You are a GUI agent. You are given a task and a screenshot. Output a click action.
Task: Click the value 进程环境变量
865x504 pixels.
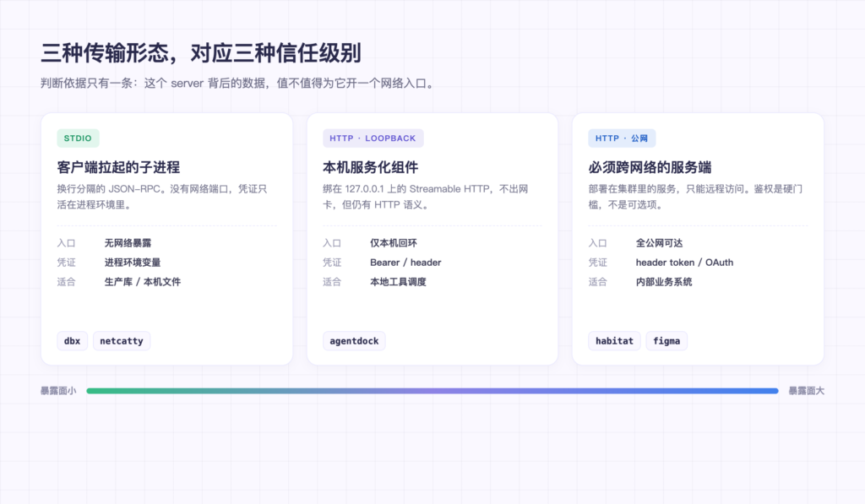click(133, 263)
